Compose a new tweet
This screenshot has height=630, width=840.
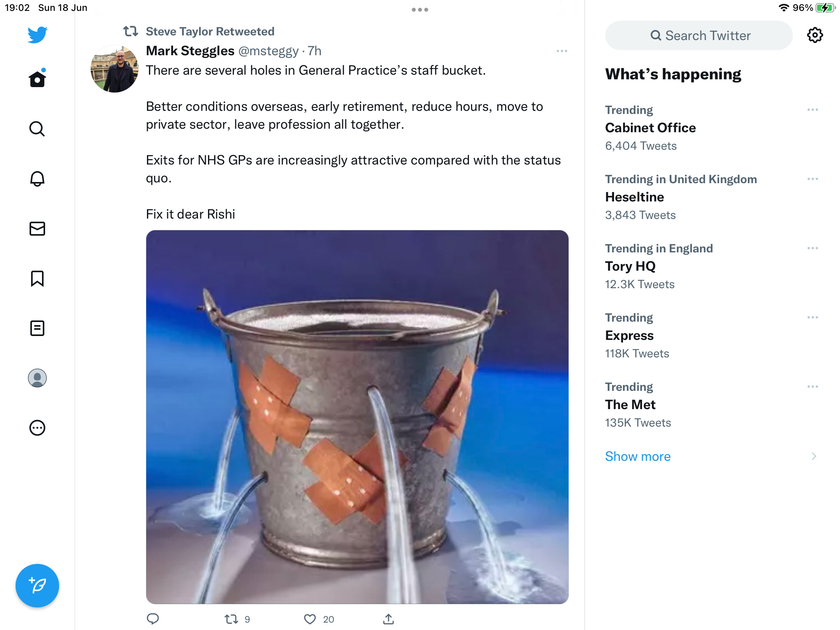tap(37, 585)
